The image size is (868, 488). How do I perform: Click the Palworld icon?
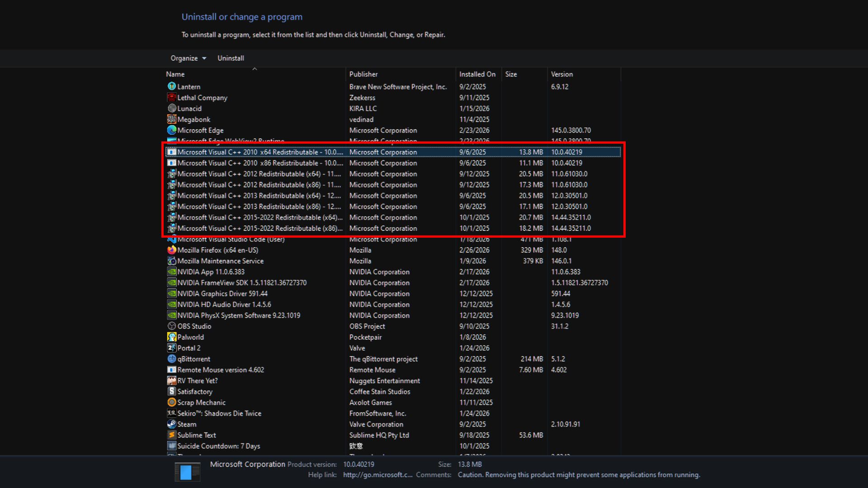[172, 337]
